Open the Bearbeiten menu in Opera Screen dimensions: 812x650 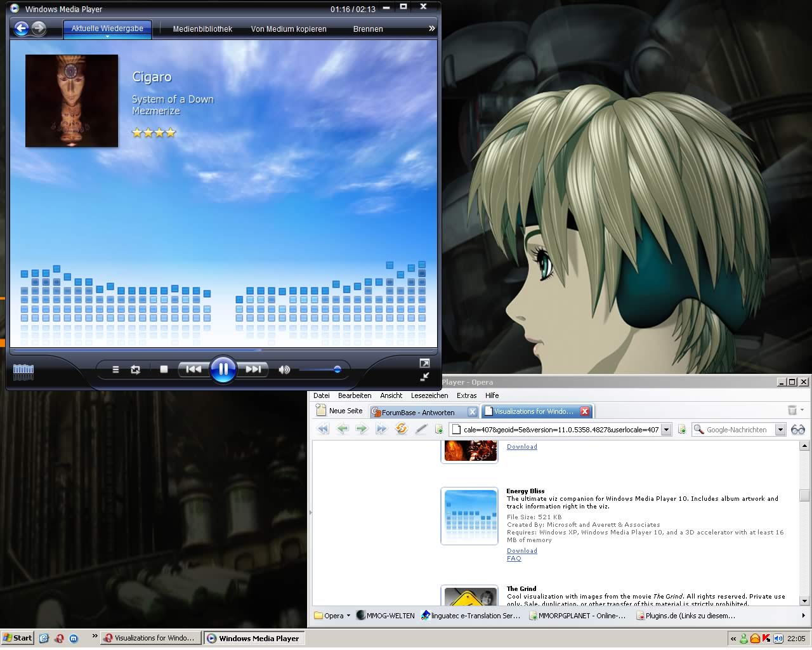coord(355,395)
